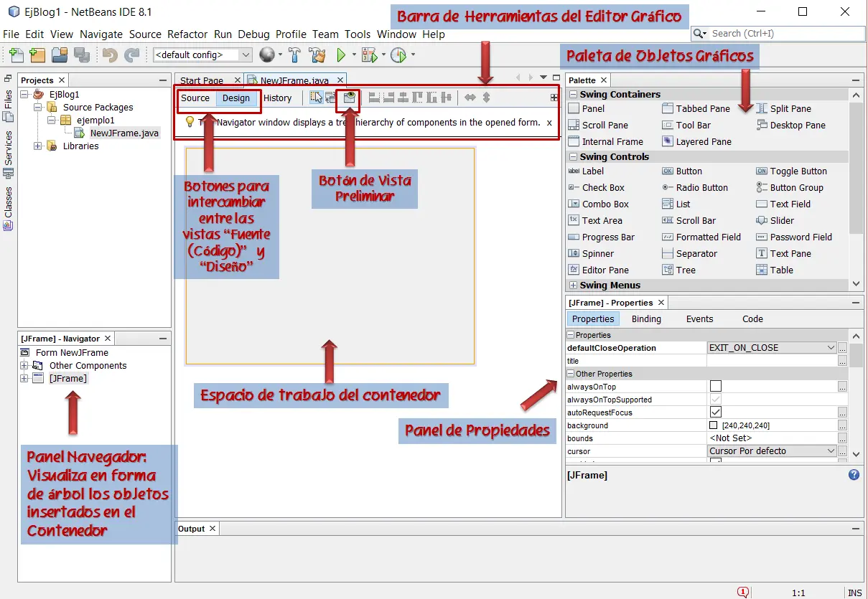Open background property editor ellipsis button
Image resolution: width=868 pixels, height=599 pixels.
tap(842, 425)
